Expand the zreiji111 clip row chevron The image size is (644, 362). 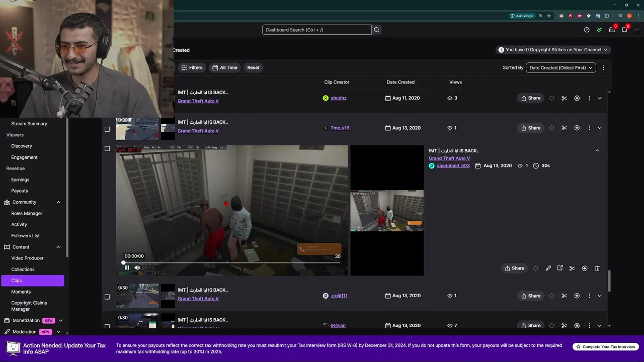[x=599, y=296]
